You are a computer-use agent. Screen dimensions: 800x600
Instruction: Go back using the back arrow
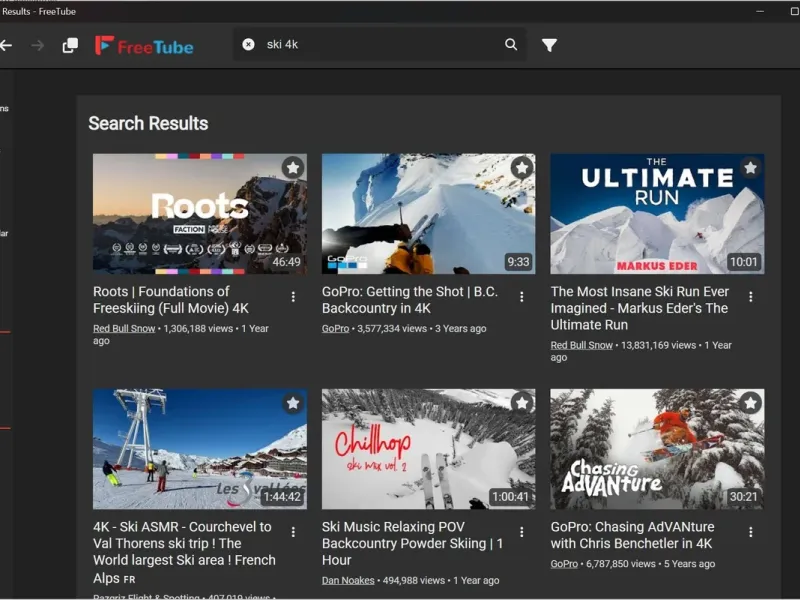coord(6,45)
